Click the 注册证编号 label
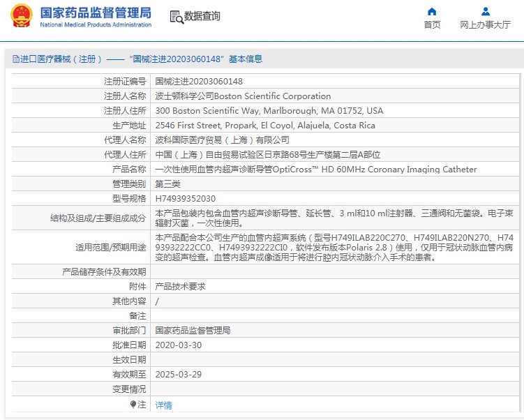Viewport: 524px width, 420px height. tap(125, 81)
